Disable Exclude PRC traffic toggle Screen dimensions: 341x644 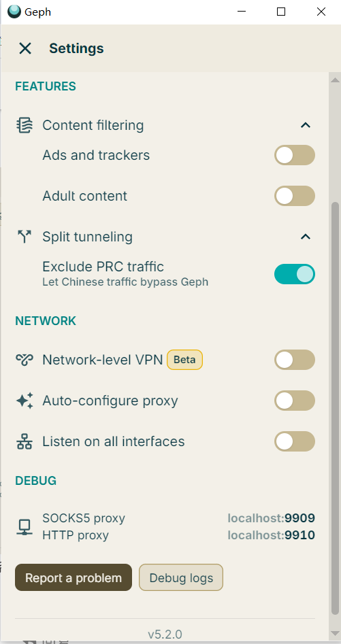295,274
